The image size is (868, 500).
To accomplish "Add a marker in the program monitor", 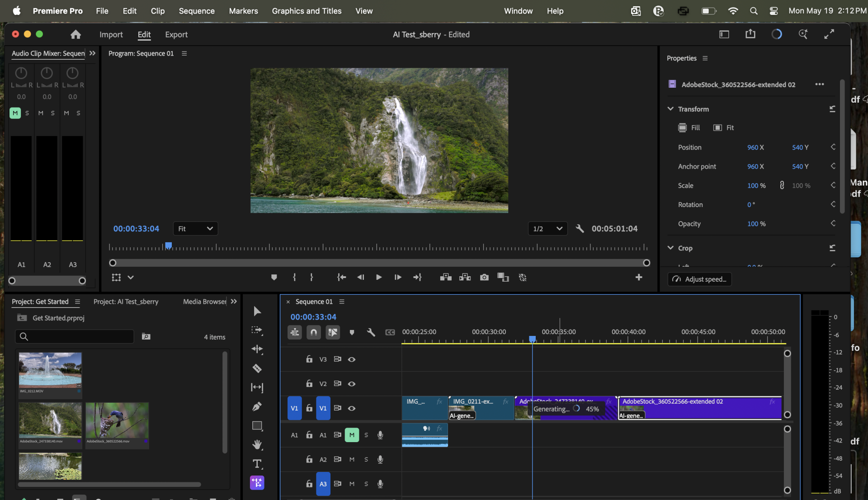I will coord(274,277).
